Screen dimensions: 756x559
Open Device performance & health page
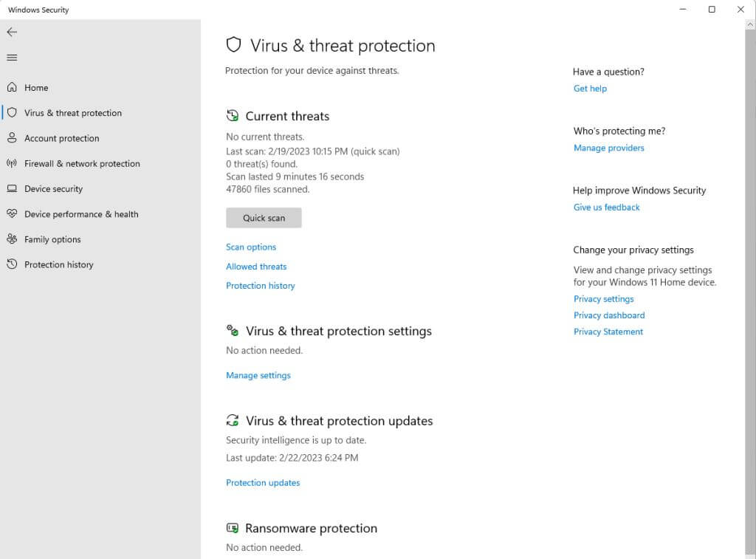click(81, 214)
